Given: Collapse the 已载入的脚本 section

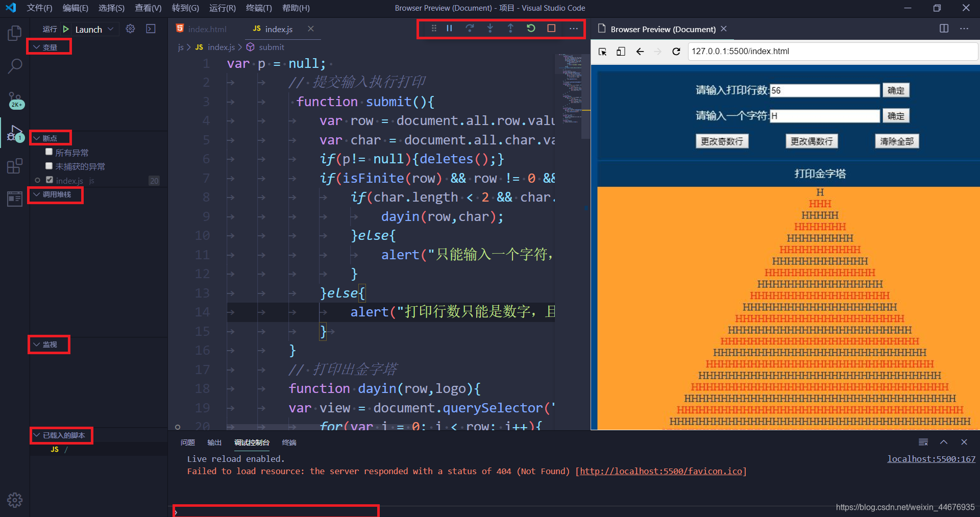Looking at the screenshot, I should point(63,435).
